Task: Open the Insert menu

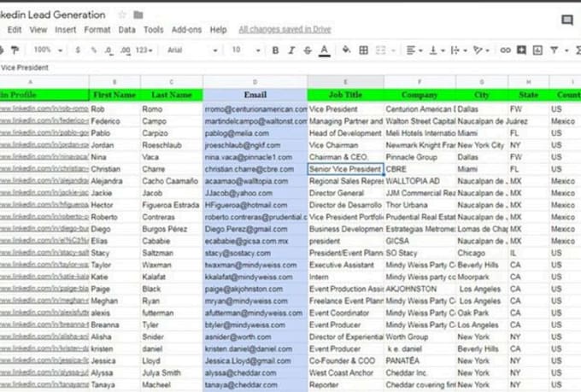Action: pos(66,30)
